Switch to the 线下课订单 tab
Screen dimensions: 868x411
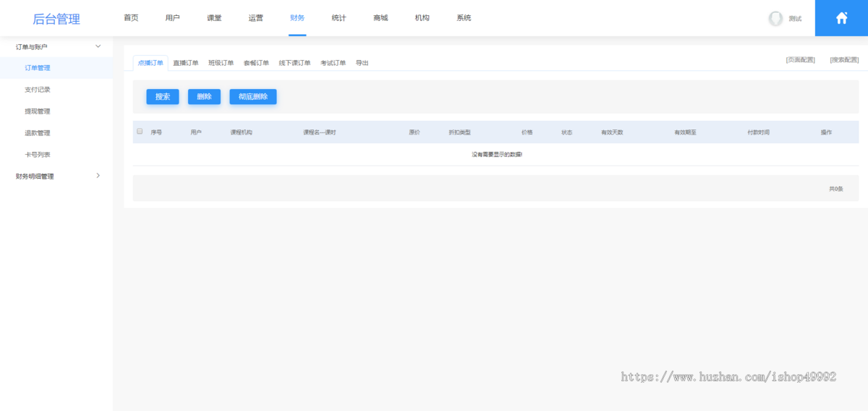coord(295,63)
